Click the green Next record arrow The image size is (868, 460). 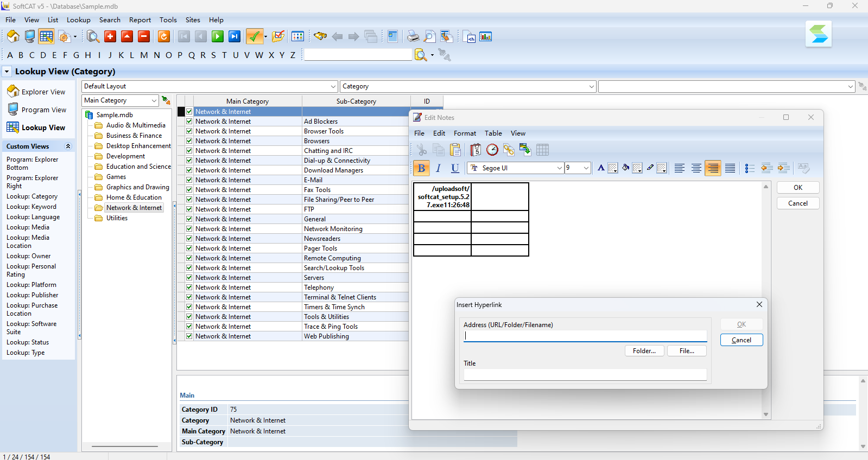point(218,36)
